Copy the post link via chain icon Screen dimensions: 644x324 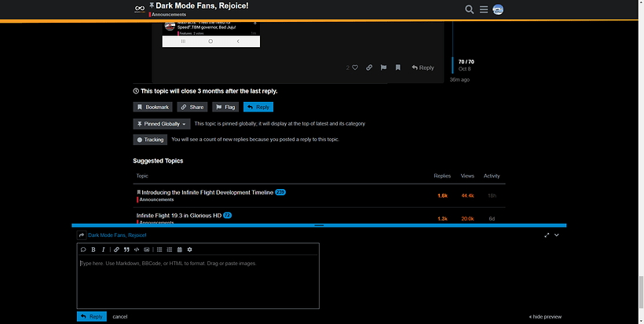(369, 67)
